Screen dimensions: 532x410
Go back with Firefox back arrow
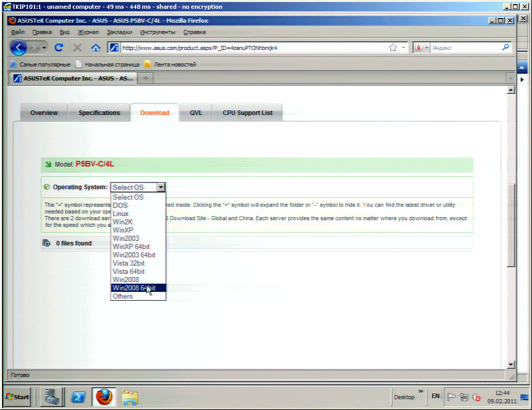click(x=19, y=47)
